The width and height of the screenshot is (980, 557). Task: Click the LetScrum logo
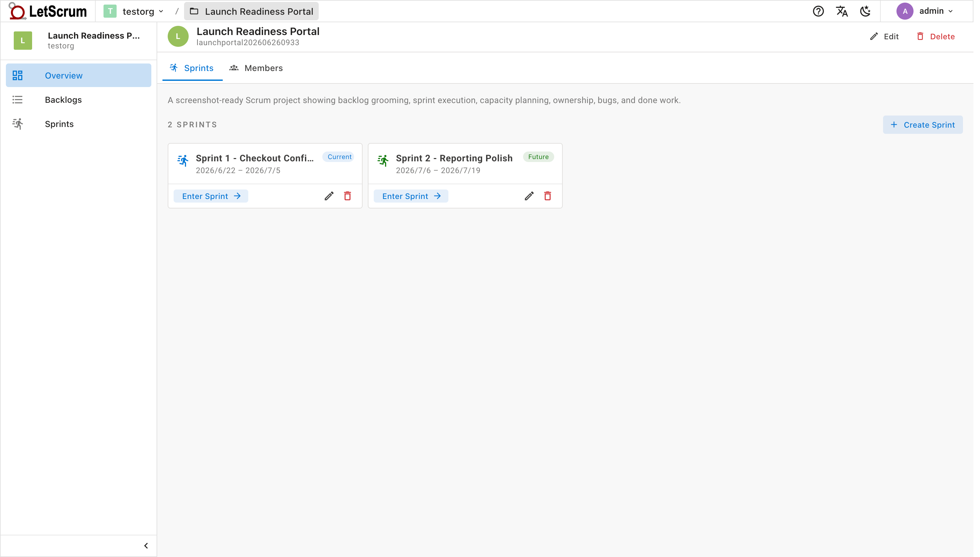[48, 11]
